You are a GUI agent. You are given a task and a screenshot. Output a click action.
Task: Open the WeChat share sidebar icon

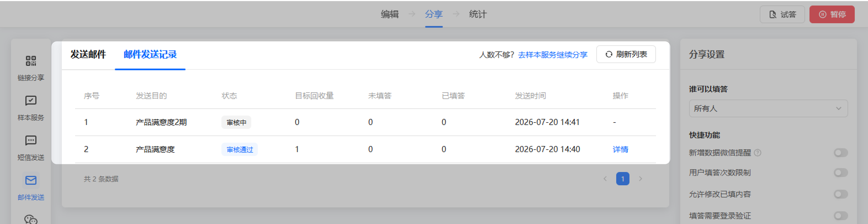tap(31, 219)
